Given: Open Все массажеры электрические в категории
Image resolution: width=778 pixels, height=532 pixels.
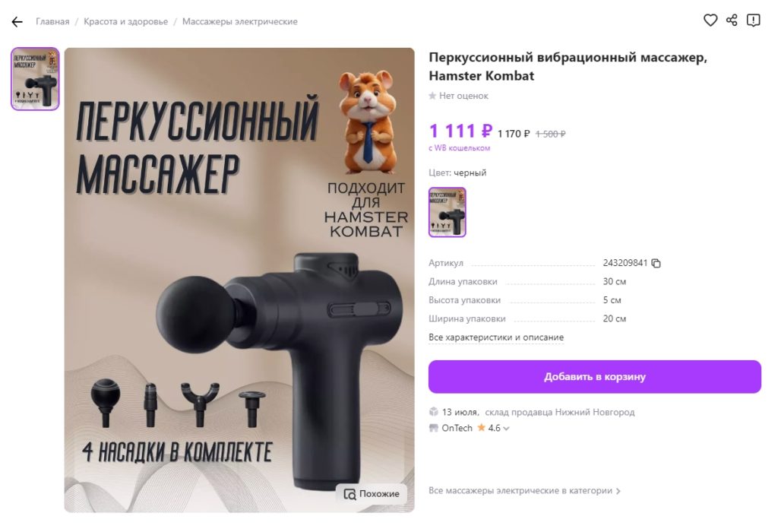Looking at the screenshot, I should point(524,491).
